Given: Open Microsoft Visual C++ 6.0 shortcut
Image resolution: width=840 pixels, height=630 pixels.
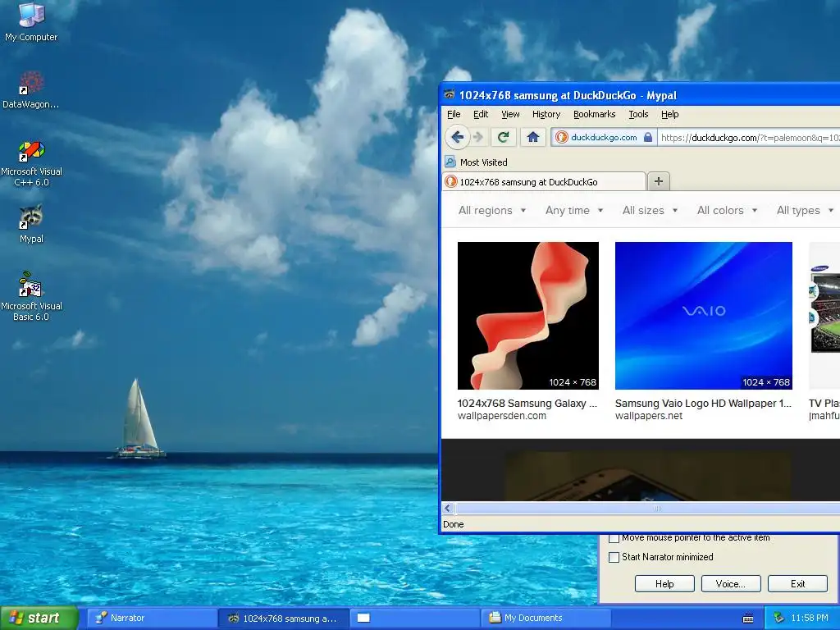Looking at the screenshot, I should pos(31,163).
